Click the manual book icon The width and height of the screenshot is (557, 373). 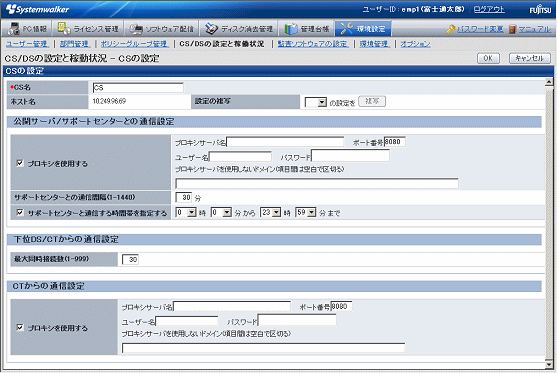[x=512, y=29]
